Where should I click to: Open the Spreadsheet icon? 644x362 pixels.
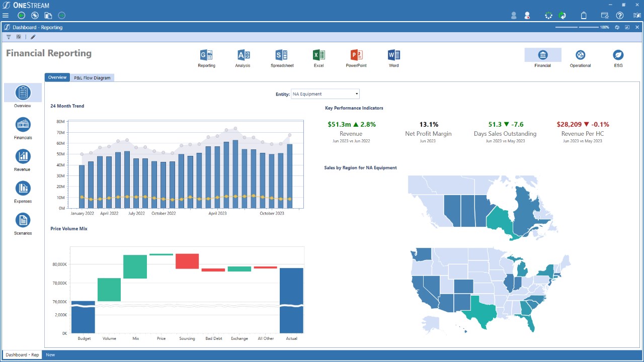pos(282,55)
